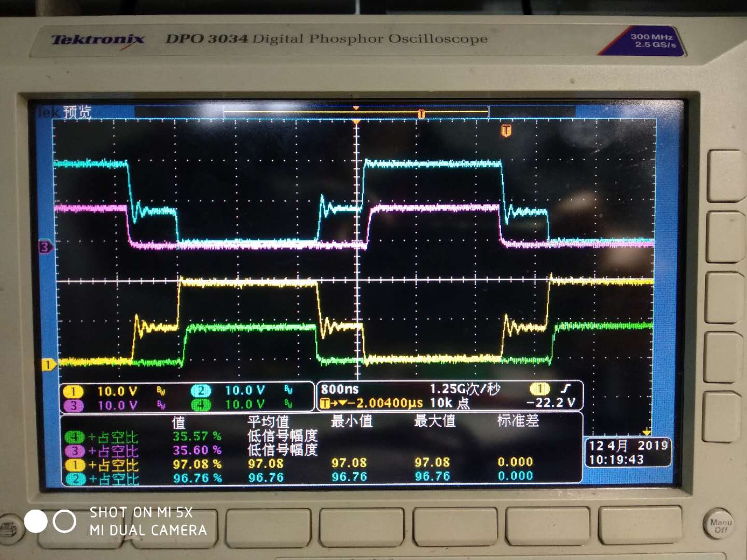Click the channel 1 "0.000" standard deviation value
This screenshot has width=747, height=560.
[x=515, y=461]
